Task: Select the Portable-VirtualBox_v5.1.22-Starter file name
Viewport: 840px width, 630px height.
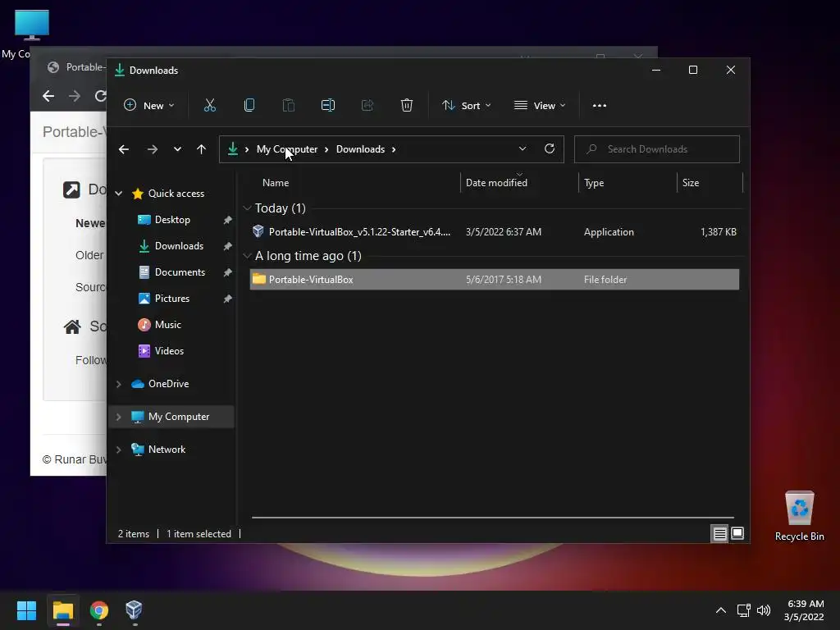Action: pyautogui.click(x=359, y=232)
